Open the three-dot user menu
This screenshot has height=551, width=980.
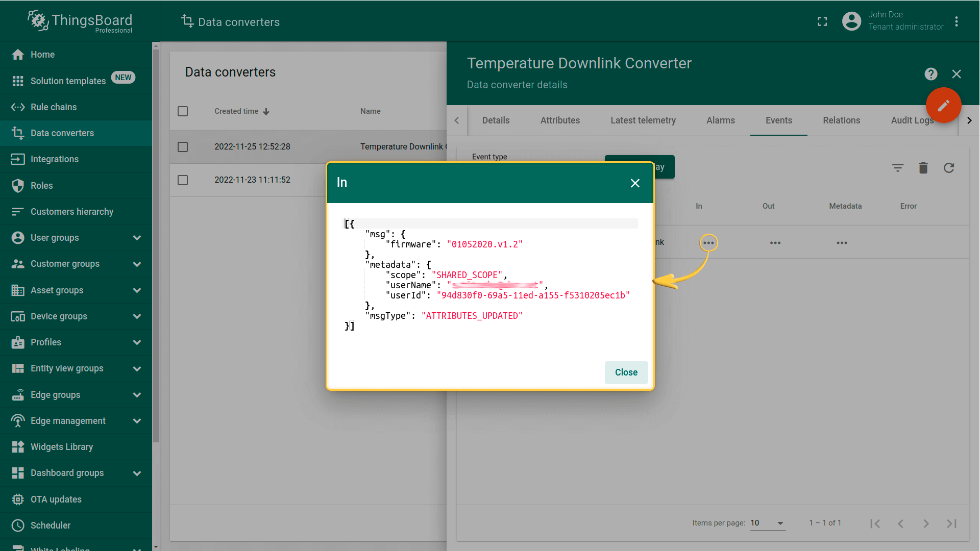pos(957,21)
